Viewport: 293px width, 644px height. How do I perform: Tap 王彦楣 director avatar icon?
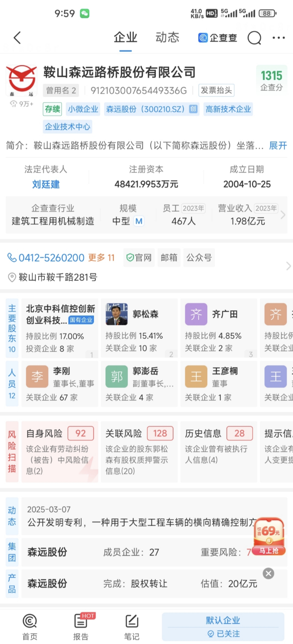click(196, 377)
